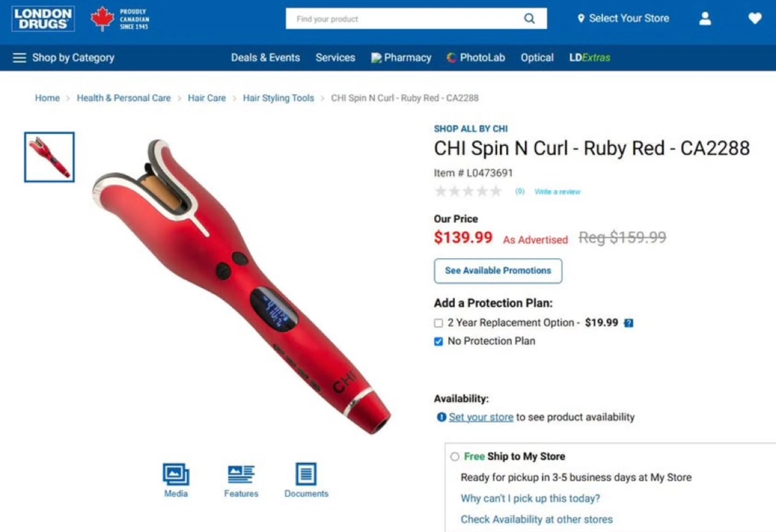Click the Find your product search field
This screenshot has width=776, height=532.
pyautogui.click(x=404, y=19)
